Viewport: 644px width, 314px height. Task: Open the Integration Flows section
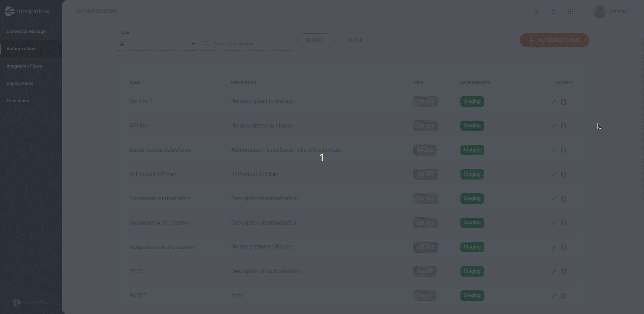[24, 66]
